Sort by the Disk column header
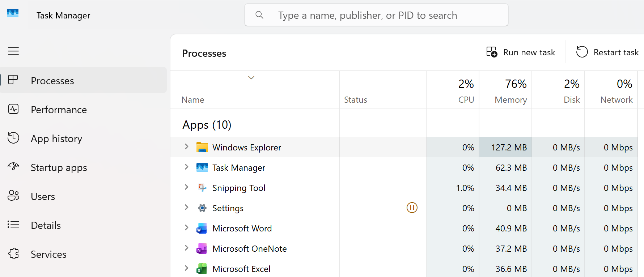 pyautogui.click(x=558, y=90)
